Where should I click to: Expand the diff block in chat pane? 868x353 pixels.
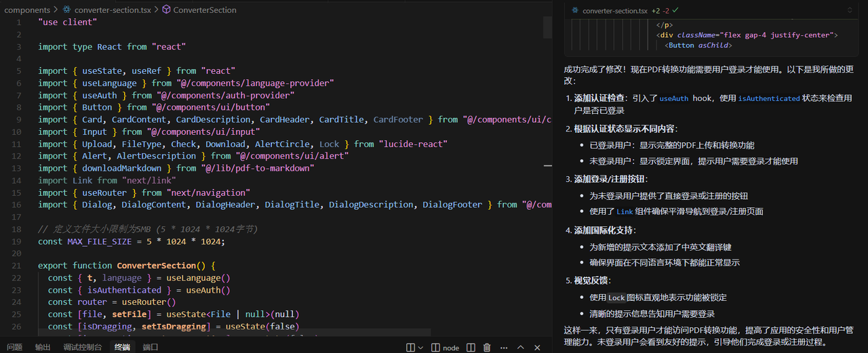(850, 11)
